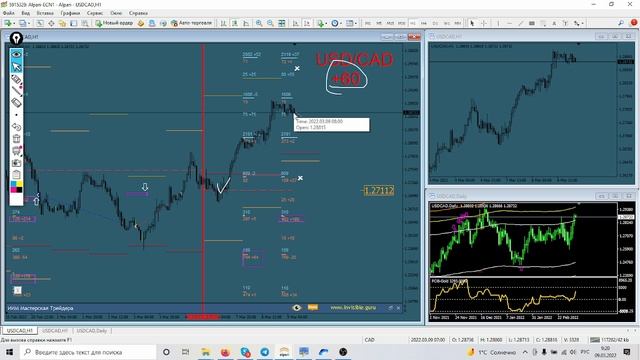Expand the periods clock dropdown arrow

pyautogui.click(x=340, y=23)
